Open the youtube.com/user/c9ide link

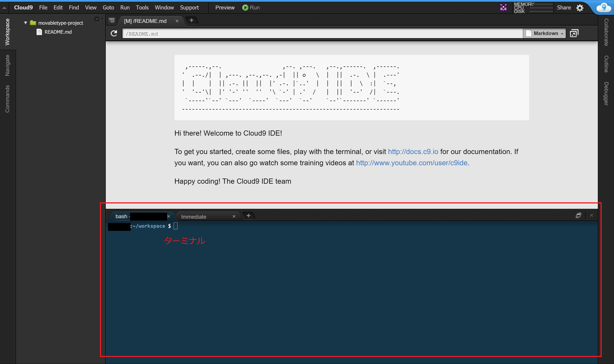(x=412, y=163)
